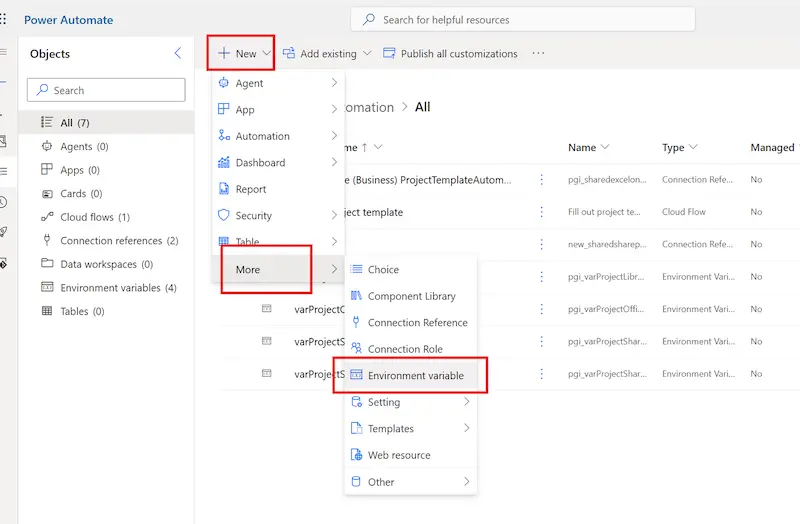
Task: Click the Setting gear-page icon
Action: [x=356, y=402]
